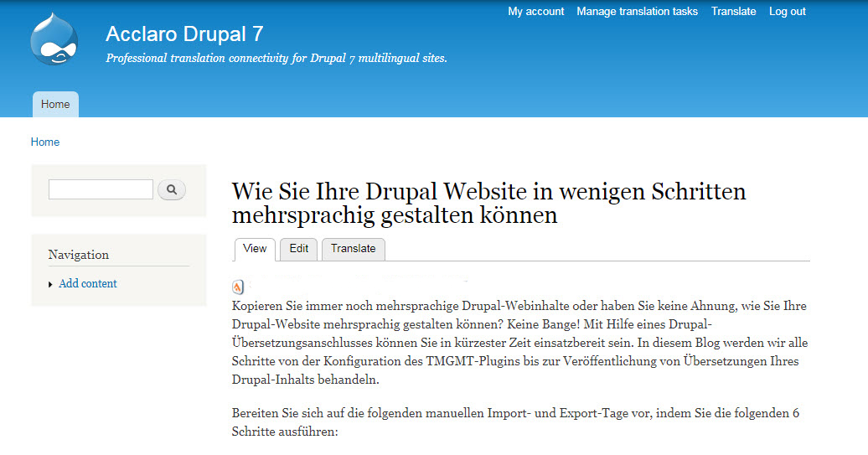This screenshot has width=868, height=455.
Task: Click the magnifier search button
Action: (x=172, y=190)
